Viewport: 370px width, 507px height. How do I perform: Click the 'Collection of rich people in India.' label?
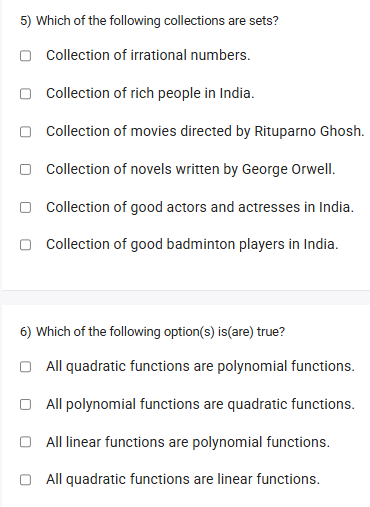(150, 93)
